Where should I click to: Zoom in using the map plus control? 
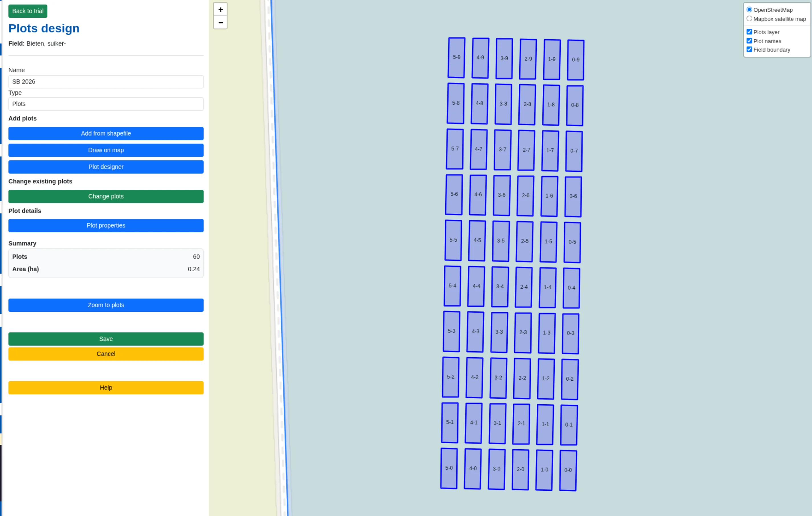(220, 9)
